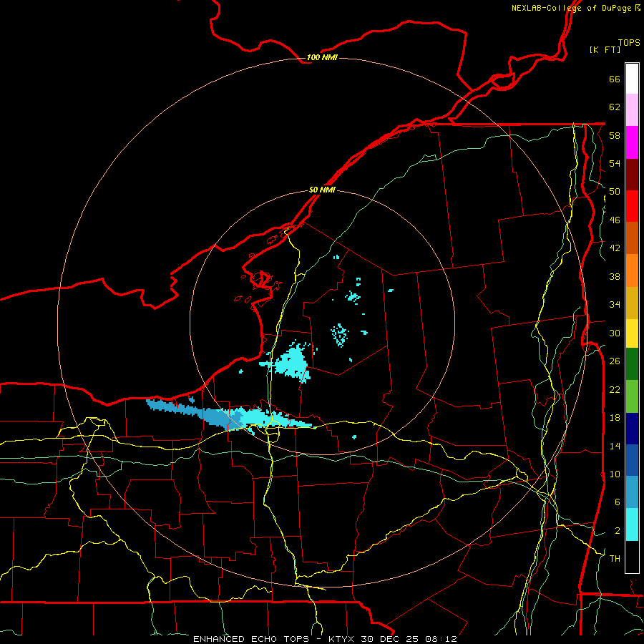The width and height of the screenshot is (644, 644).
Task: Click the cyan 2 kft legend swatch
Action: click(632, 525)
